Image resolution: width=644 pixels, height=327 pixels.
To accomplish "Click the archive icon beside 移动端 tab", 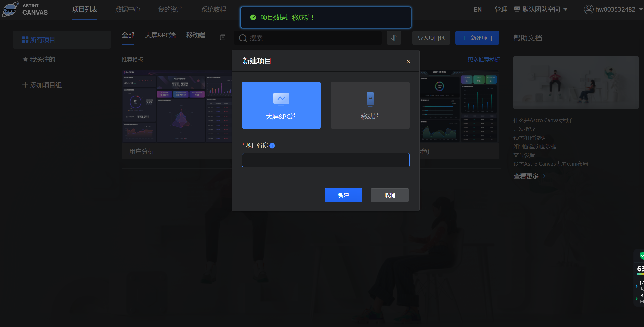I will coord(223,37).
